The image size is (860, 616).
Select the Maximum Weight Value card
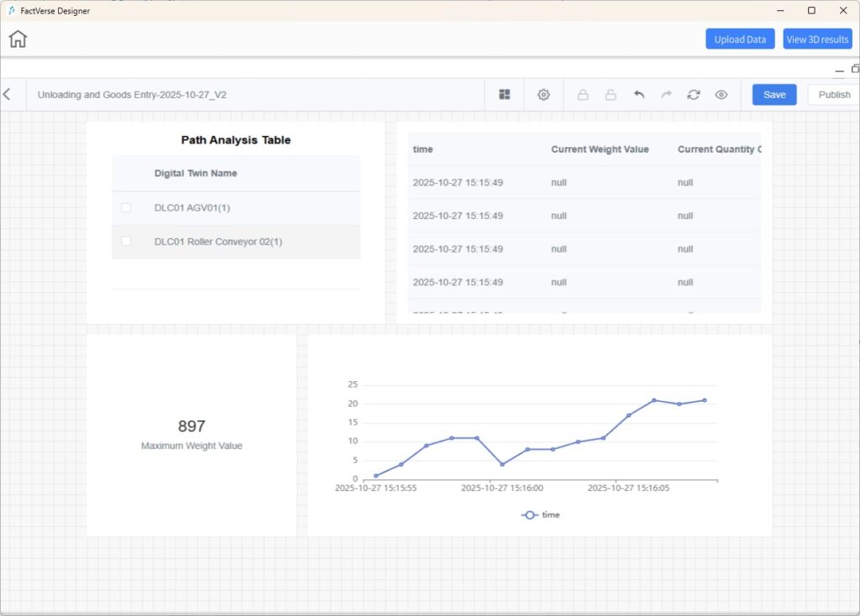[x=191, y=433]
